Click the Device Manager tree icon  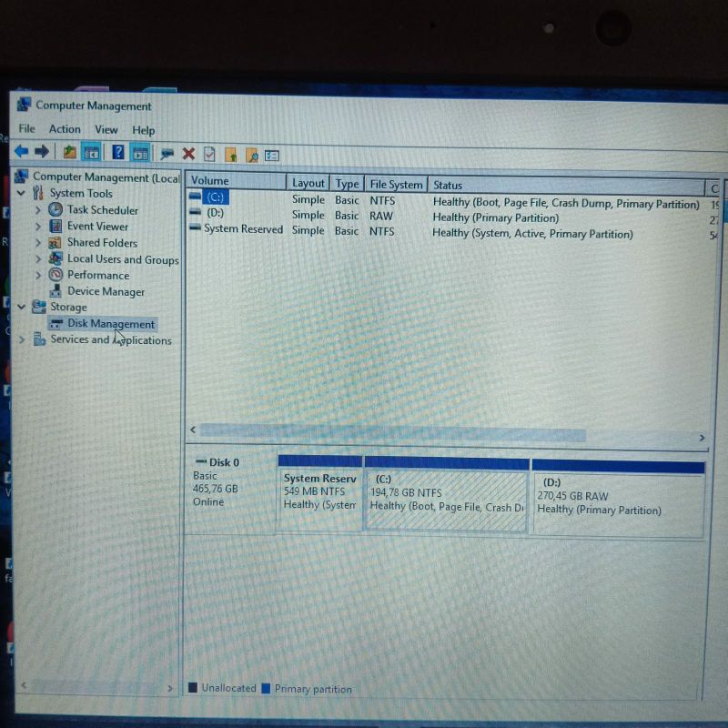pyautogui.click(x=56, y=291)
